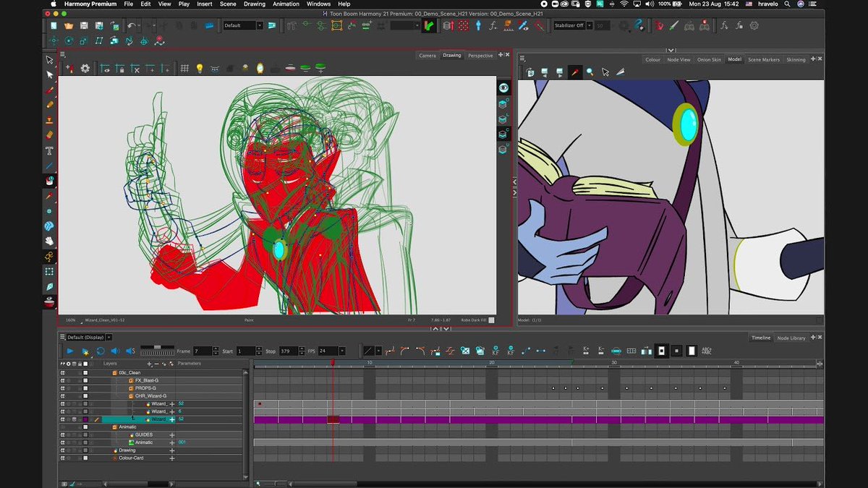Image resolution: width=868 pixels, height=488 pixels.
Task: Click the Robe Dark Fill colour swatch
Action: [491, 320]
